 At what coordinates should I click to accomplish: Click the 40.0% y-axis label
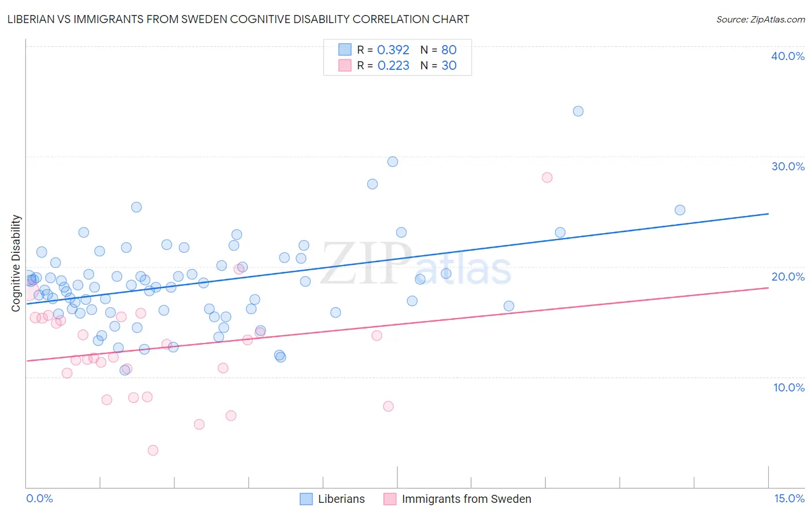coord(788,56)
